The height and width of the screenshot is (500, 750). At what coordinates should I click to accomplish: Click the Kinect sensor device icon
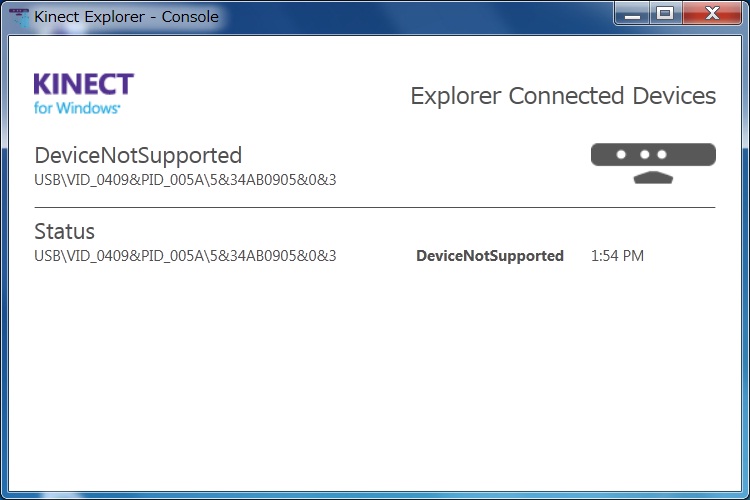click(653, 164)
